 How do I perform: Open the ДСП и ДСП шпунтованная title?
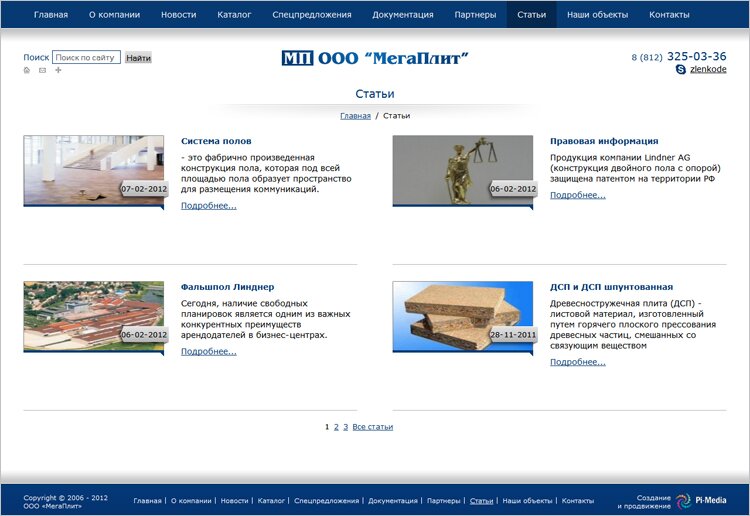coord(611,287)
